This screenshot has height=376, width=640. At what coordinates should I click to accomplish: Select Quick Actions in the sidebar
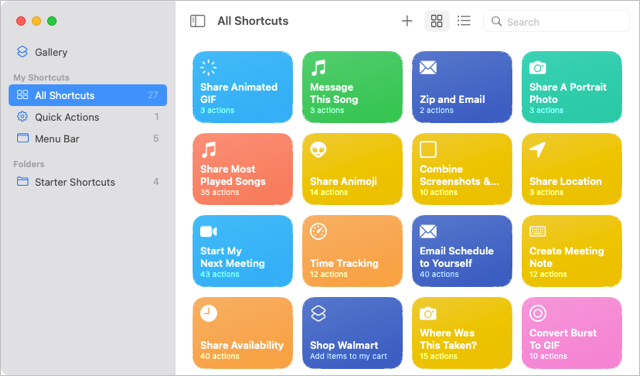(87, 117)
